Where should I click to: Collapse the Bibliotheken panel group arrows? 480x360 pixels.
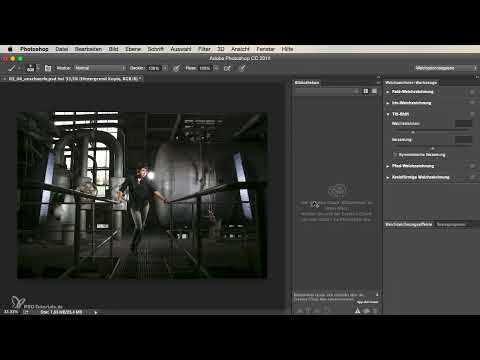click(x=378, y=77)
